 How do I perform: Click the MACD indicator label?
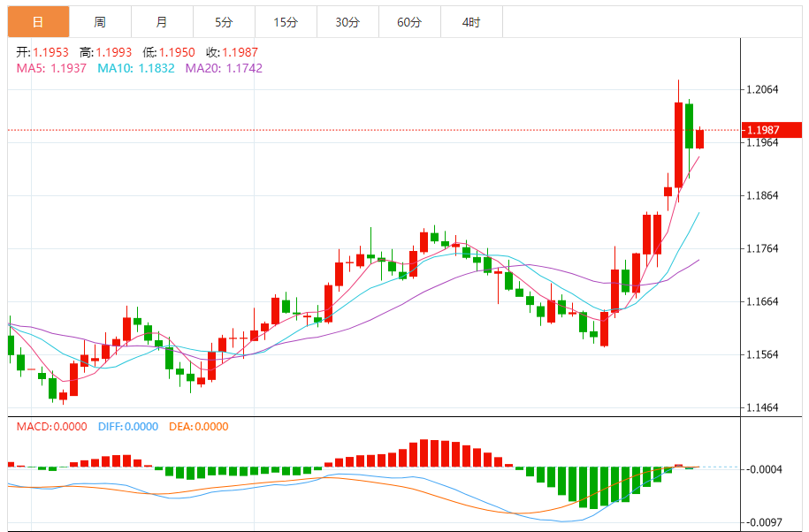tap(34, 427)
